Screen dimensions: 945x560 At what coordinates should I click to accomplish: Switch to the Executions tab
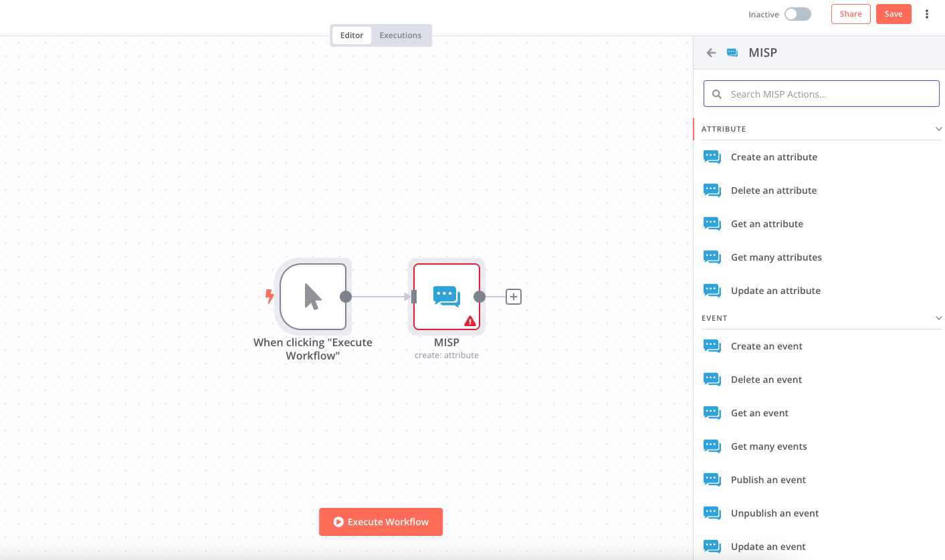coord(400,35)
